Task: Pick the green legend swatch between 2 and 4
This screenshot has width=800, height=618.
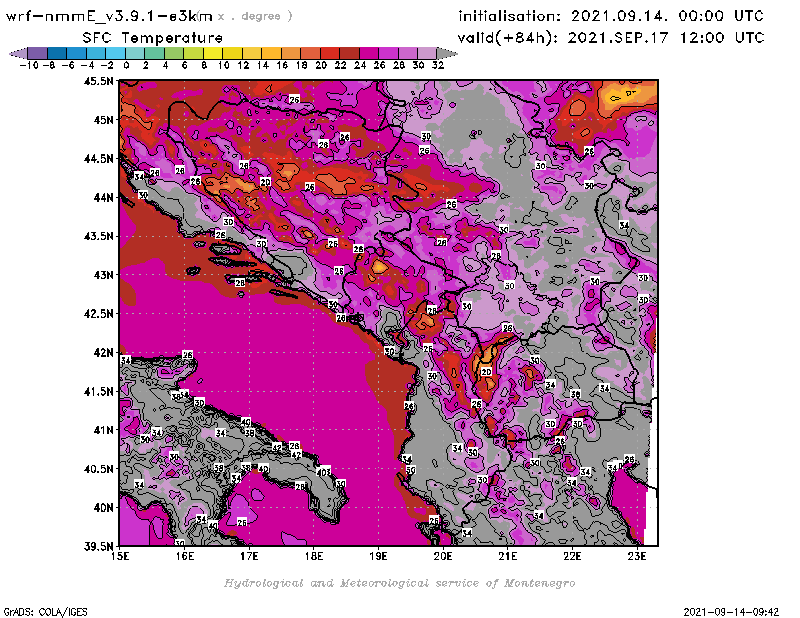Action: tap(155, 53)
